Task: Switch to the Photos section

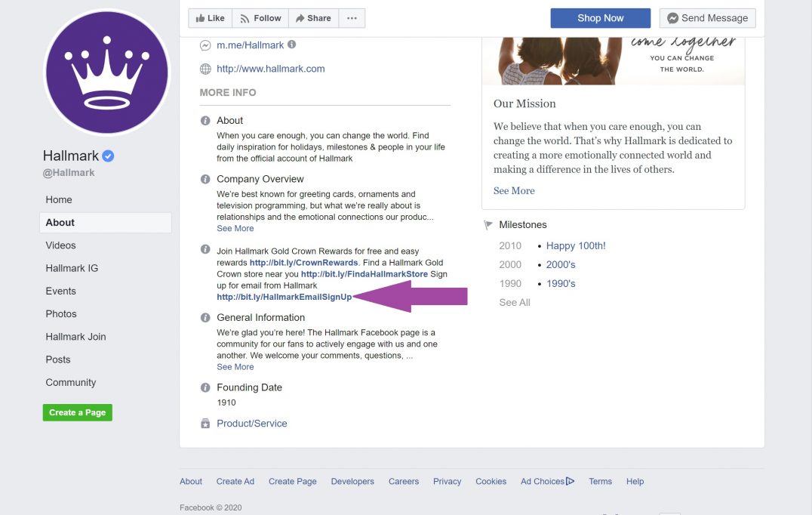Action: tap(61, 313)
